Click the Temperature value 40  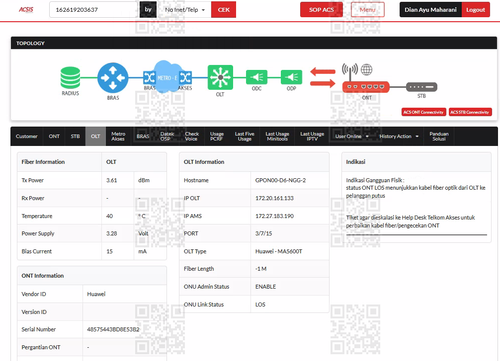pos(109,216)
